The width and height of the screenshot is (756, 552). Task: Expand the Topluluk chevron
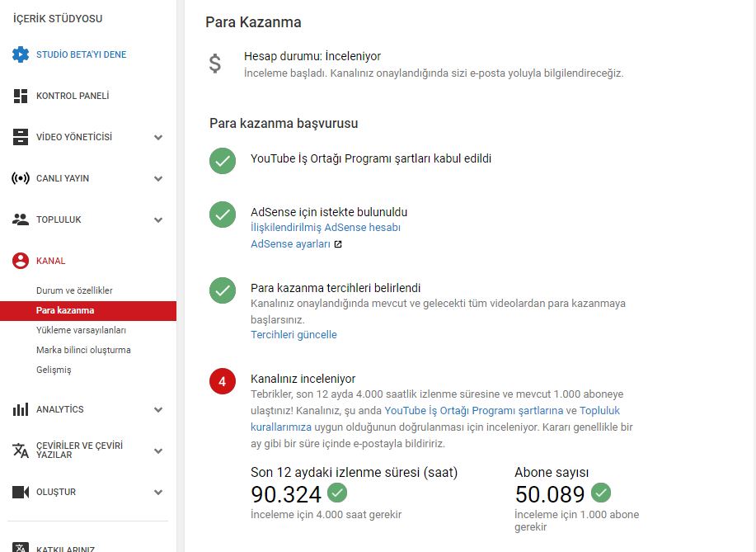pyautogui.click(x=158, y=220)
